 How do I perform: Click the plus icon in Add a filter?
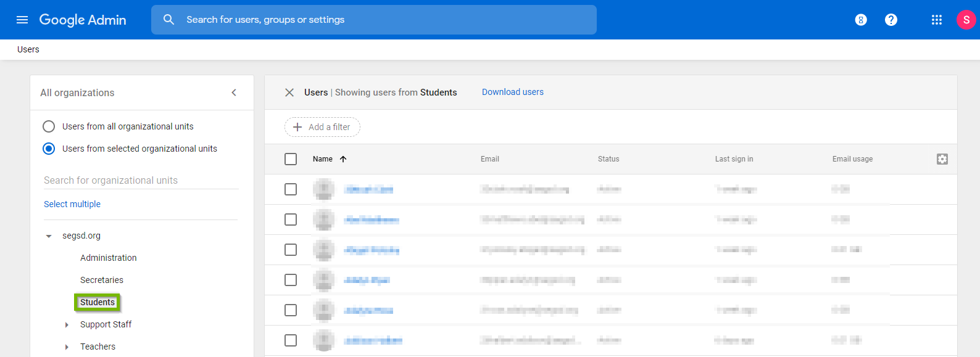point(297,127)
